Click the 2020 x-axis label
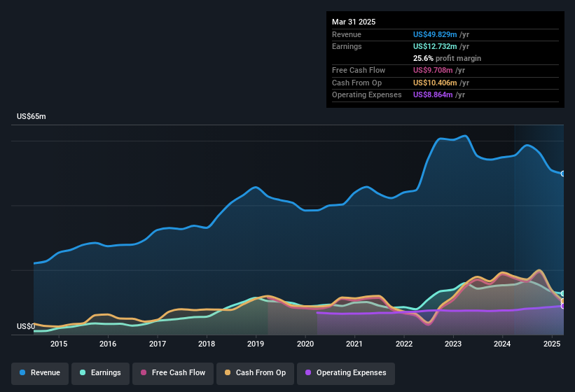Screen dimensions: 575x392 305,344
